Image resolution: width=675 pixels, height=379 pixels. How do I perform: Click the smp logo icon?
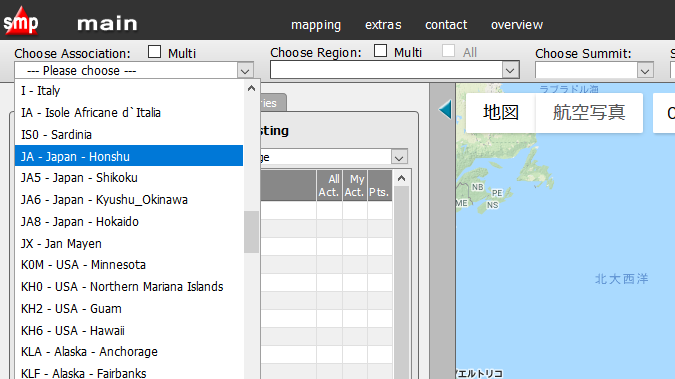pos(21,20)
